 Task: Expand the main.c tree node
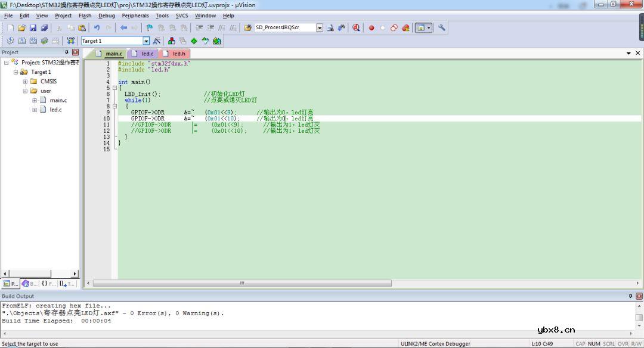click(35, 101)
